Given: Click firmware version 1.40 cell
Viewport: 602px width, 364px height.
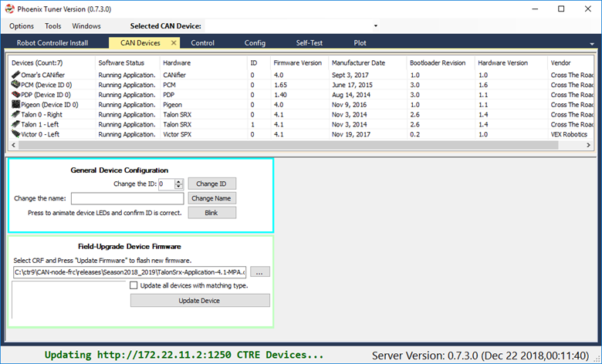Looking at the screenshot, I should coord(280,95).
